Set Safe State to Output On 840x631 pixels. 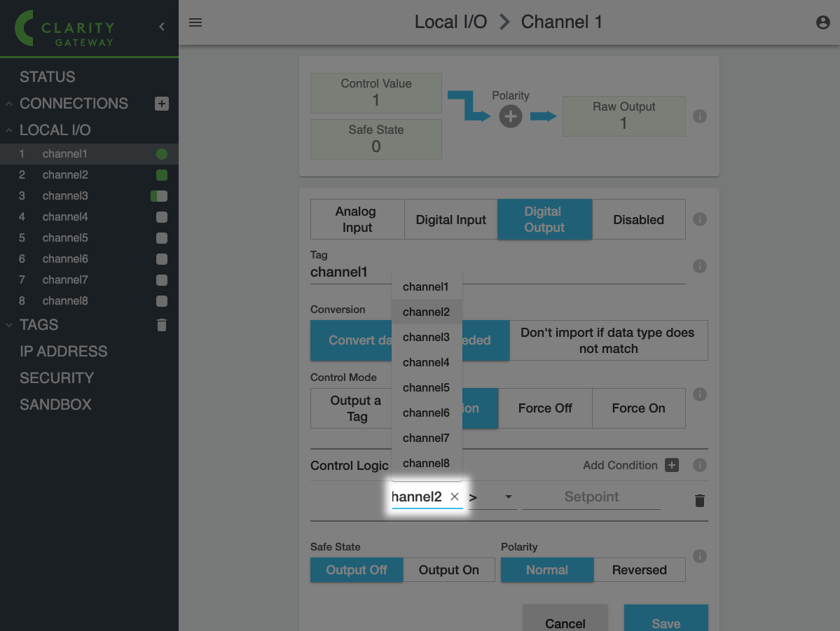pyautogui.click(x=448, y=570)
